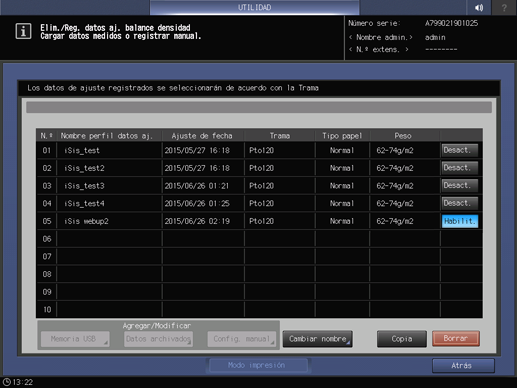Click Normal paper type in row 03
The width and height of the screenshot is (517, 388).
coord(342,186)
